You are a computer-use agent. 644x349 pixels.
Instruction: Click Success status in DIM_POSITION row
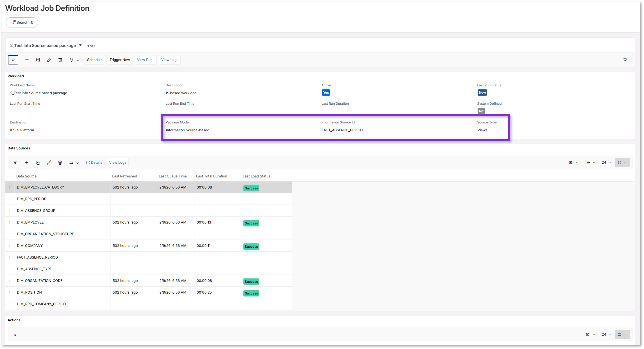(251, 293)
